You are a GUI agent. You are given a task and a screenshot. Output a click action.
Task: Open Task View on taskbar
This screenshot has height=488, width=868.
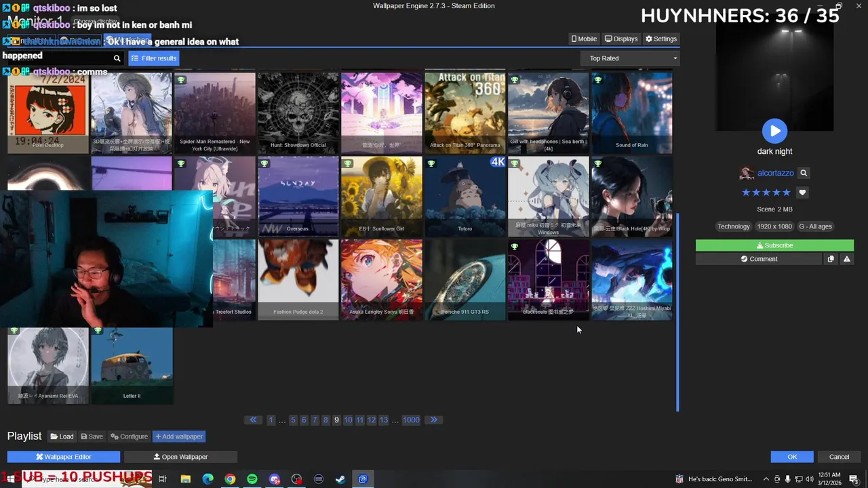coord(163,479)
